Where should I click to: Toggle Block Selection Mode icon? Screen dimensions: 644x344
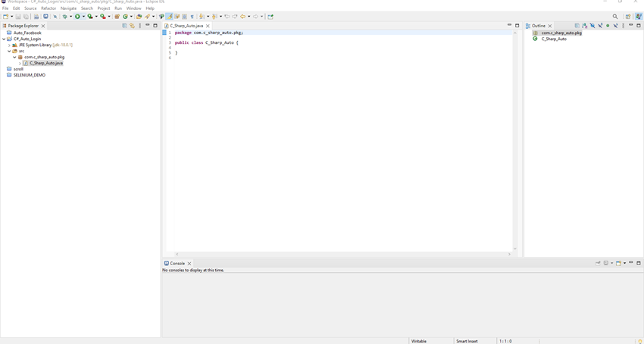[x=184, y=17]
